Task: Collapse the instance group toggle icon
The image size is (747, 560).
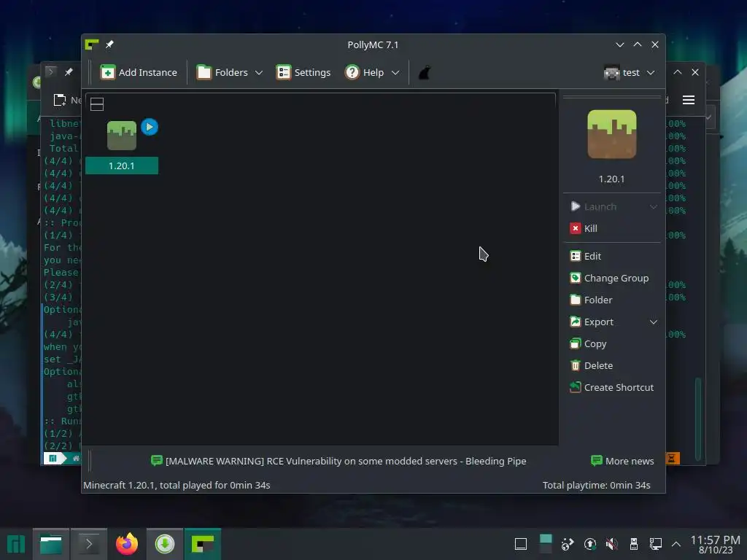Action: point(97,104)
